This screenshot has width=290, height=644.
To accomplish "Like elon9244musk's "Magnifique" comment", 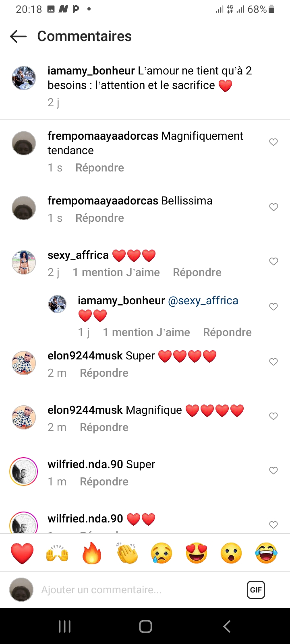I will 273,416.
